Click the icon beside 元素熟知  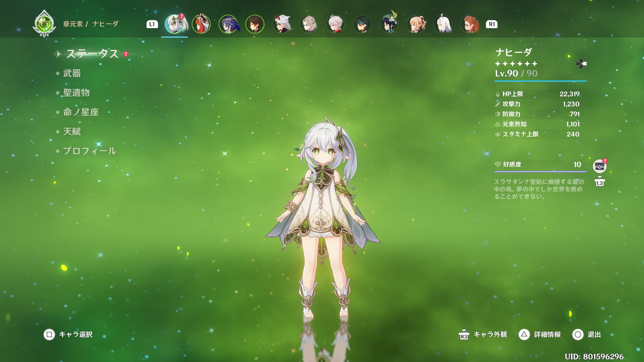497,124
